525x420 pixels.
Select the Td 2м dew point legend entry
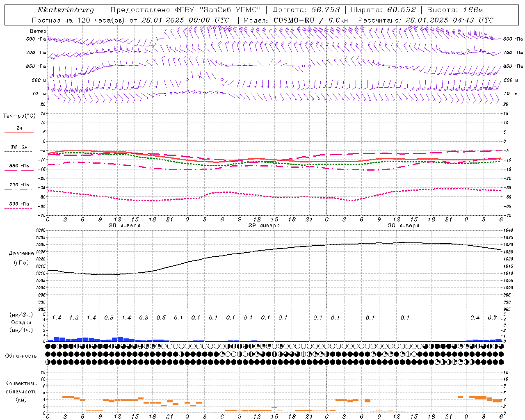tap(19, 147)
